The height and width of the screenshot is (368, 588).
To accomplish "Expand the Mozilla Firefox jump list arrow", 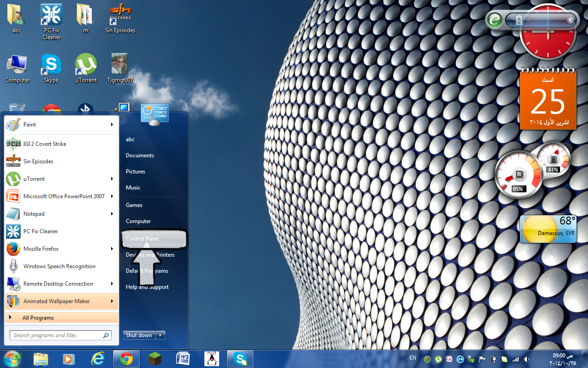I will [x=112, y=249].
